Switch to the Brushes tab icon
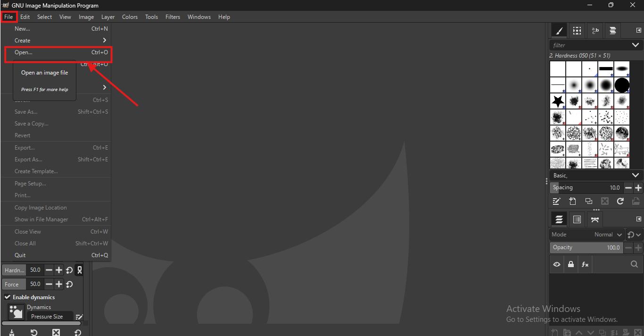This screenshot has height=336, width=644. click(x=559, y=31)
